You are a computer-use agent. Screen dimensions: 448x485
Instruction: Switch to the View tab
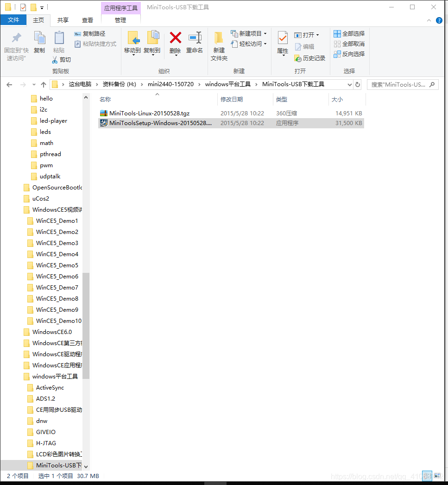87,20
